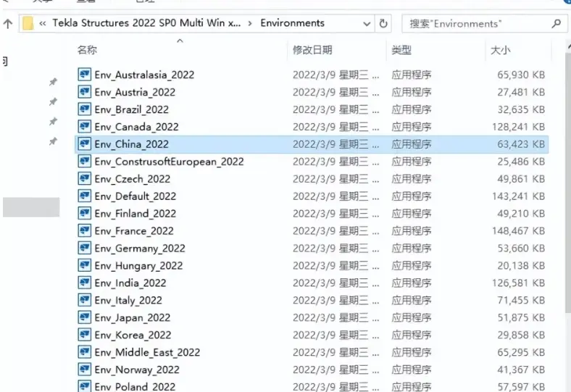Select file name Env_Austria_2022
This screenshot has width=571, height=392.
(135, 92)
